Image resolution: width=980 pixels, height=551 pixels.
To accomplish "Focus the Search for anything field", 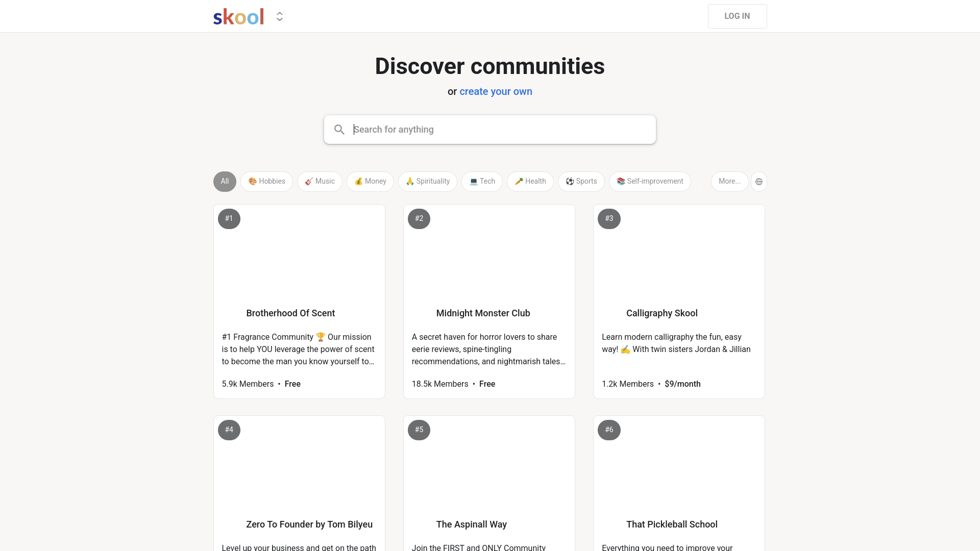I will click(490, 130).
